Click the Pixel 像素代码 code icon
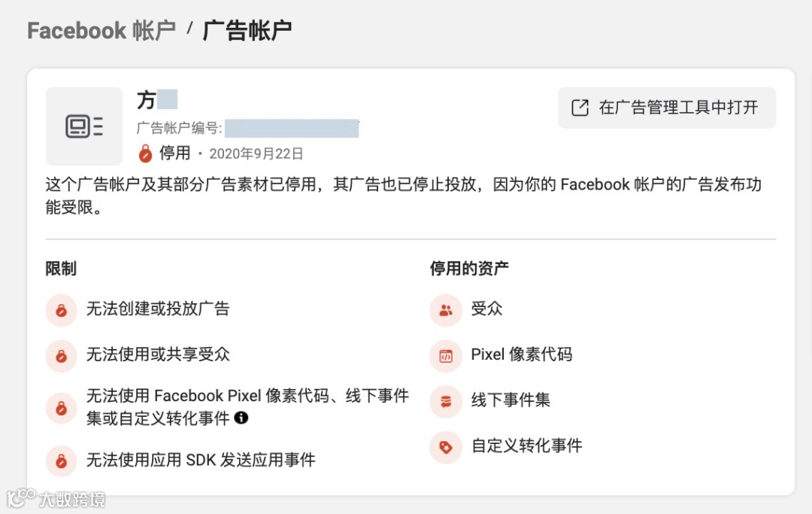The width and height of the screenshot is (812, 514). (445, 355)
